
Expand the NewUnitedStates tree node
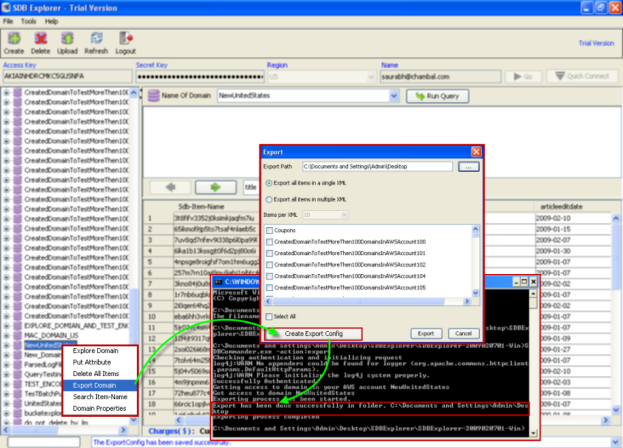coord(6,345)
